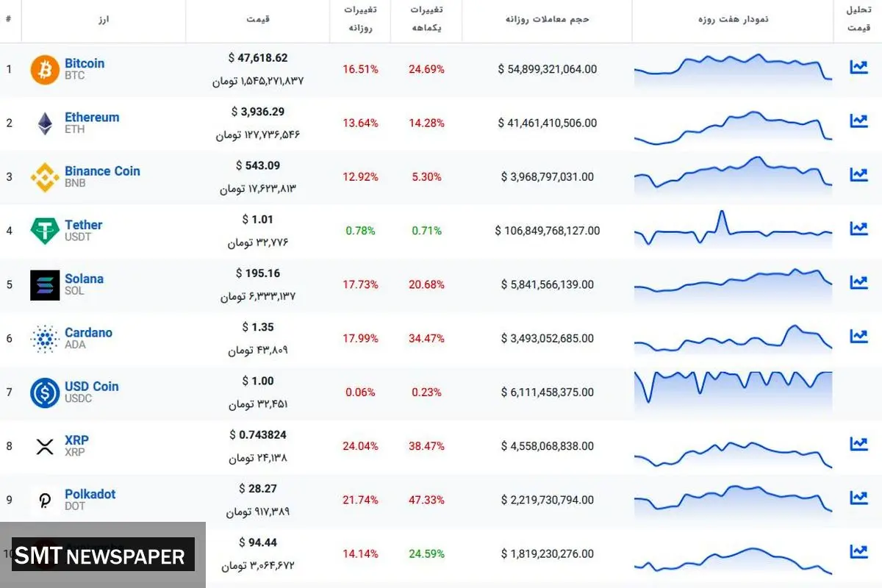Screen dimensions: 882x588
Task: Click the Bitcoin logo icon
Action: coord(45,70)
